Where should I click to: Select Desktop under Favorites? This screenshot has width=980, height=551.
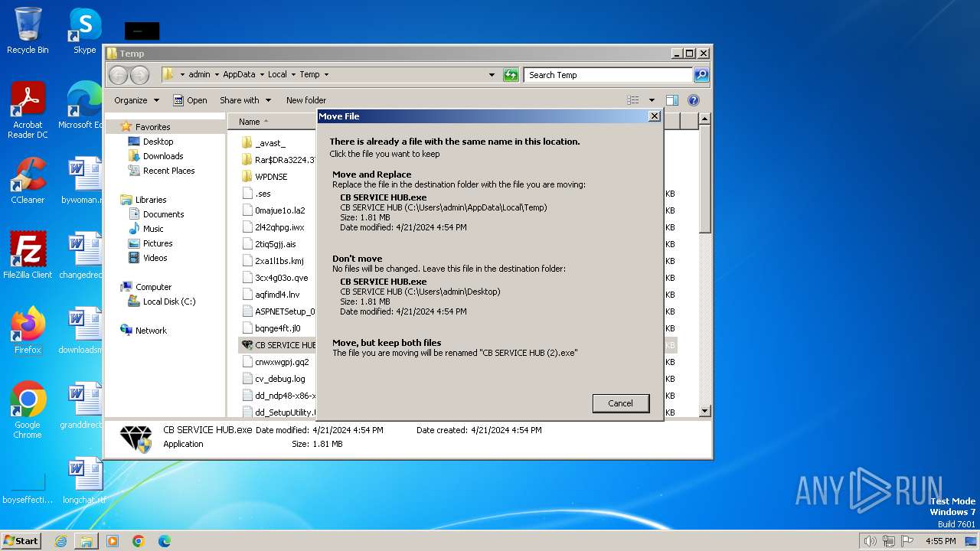click(x=158, y=142)
